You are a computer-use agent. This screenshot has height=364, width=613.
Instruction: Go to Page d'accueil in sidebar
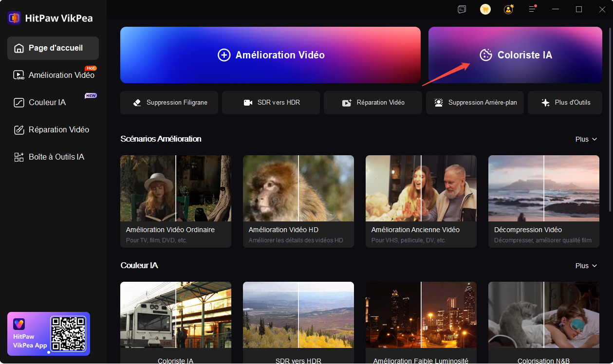point(53,48)
